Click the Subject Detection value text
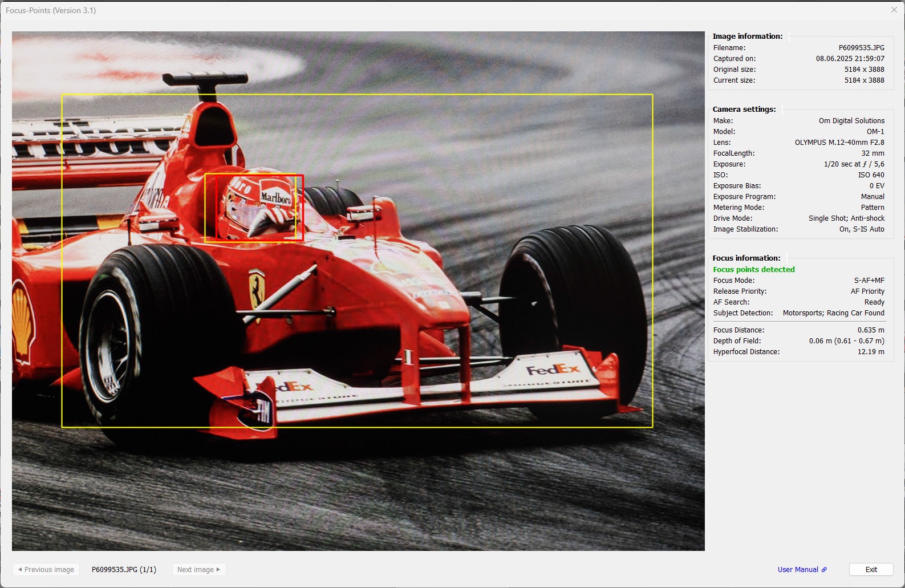 [x=833, y=313]
